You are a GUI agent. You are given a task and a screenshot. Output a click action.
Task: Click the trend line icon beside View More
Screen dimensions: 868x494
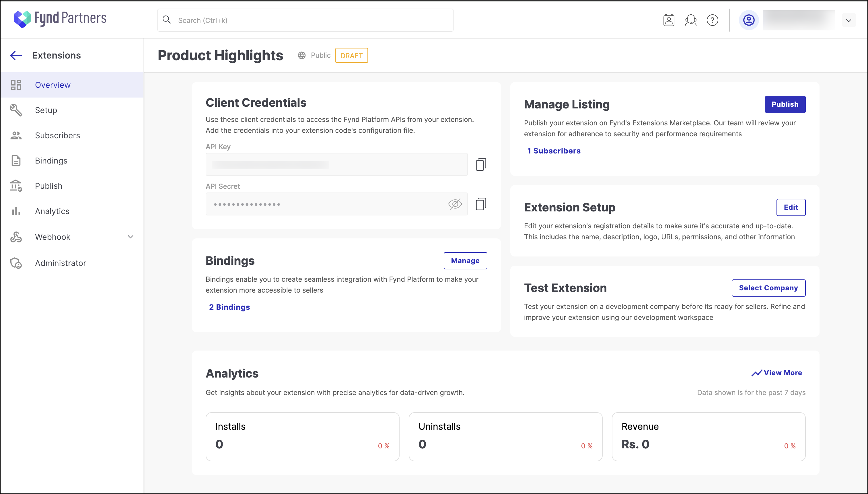(756, 373)
